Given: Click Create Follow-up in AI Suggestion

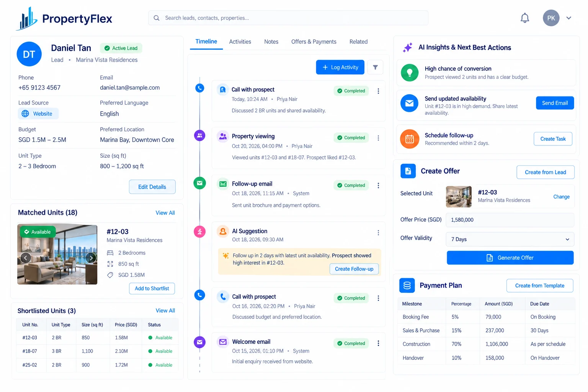Looking at the screenshot, I should (x=354, y=269).
